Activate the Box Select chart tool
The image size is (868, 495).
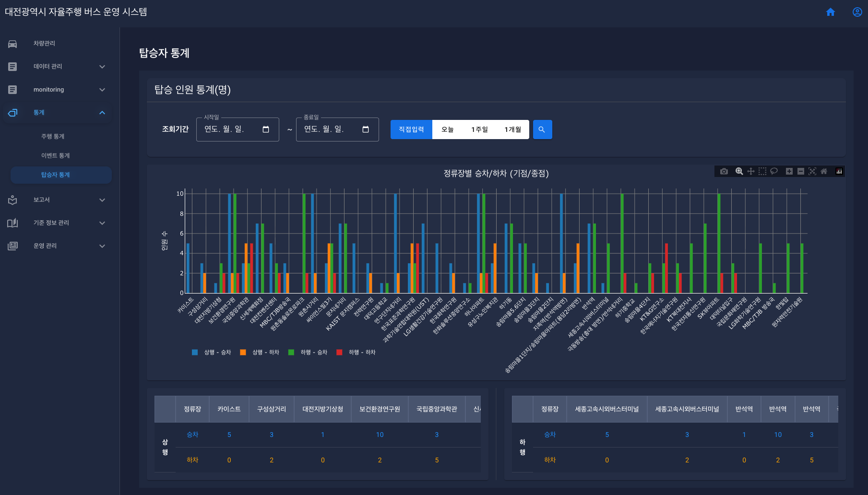click(x=762, y=171)
